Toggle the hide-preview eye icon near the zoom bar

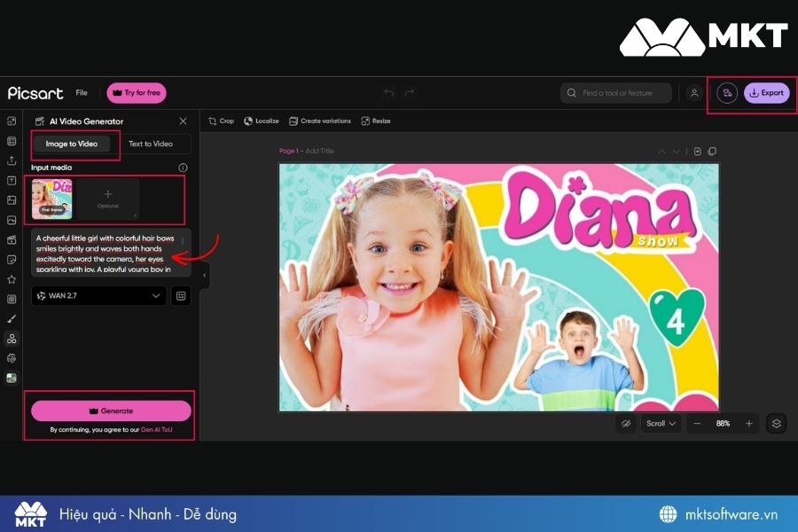point(626,423)
